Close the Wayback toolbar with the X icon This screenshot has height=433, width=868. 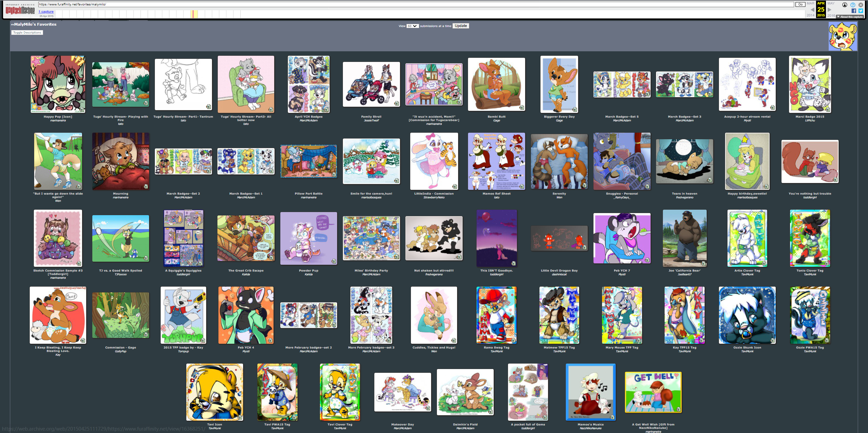pos(860,5)
